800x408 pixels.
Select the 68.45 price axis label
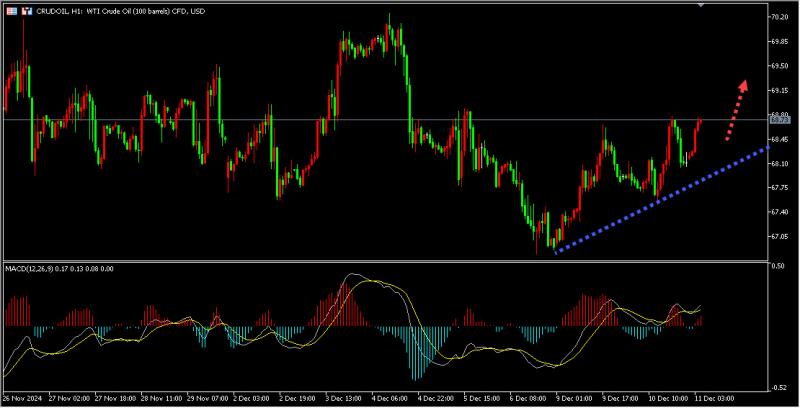pos(780,139)
